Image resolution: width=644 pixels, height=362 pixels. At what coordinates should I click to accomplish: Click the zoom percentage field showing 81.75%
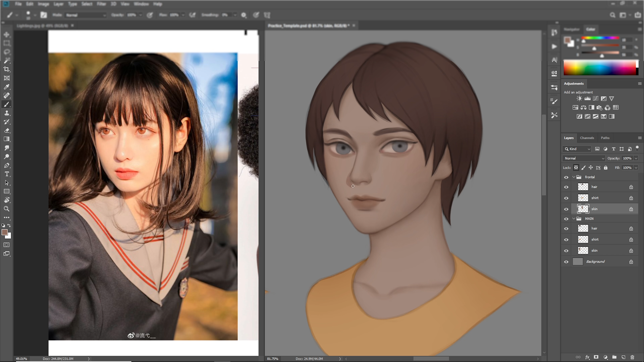(x=273, y=359)
